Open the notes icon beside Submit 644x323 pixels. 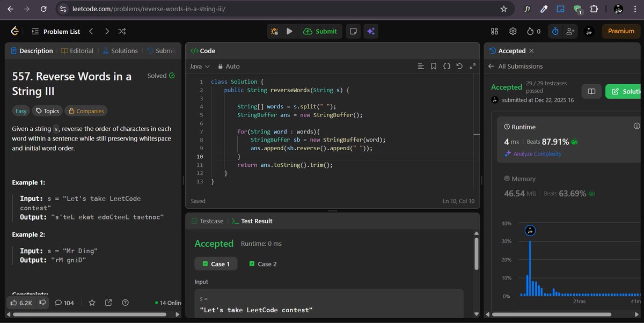click(x=353, y=31)
